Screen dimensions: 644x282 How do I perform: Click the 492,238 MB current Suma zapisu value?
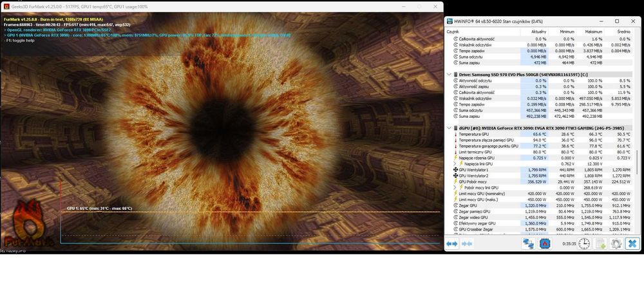tap(538, 116)
